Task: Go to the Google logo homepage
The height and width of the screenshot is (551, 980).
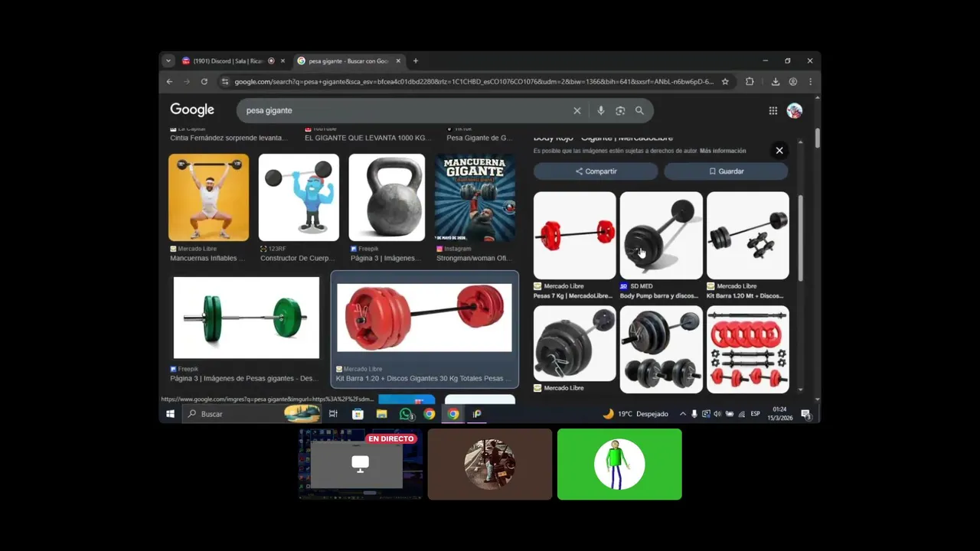Action: [x=192, y=110]
